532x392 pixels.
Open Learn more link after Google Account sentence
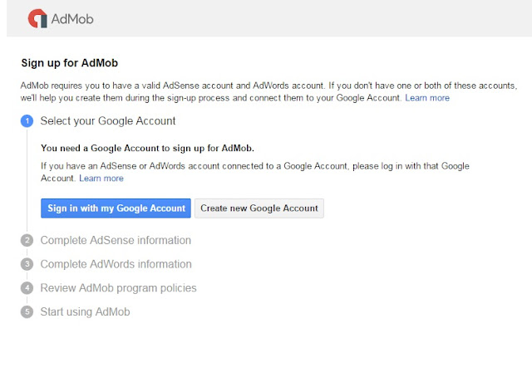[427, 98]
